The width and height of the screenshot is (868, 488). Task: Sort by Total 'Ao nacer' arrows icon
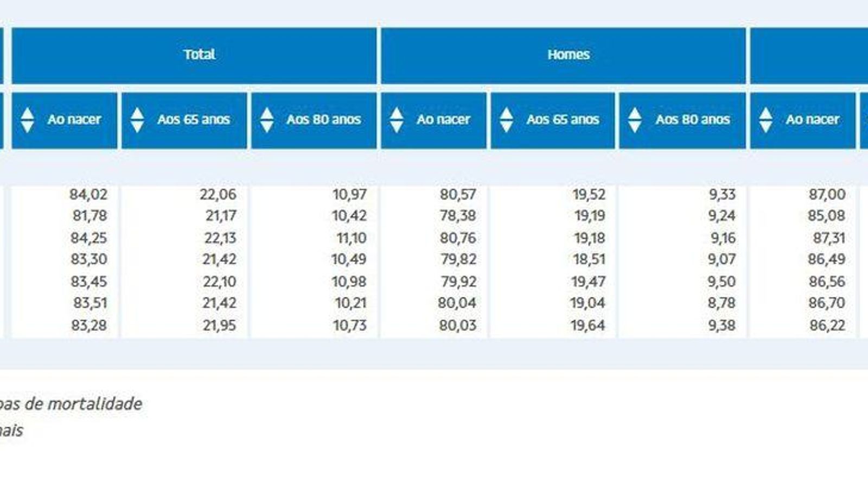click(x=27, y=120)
